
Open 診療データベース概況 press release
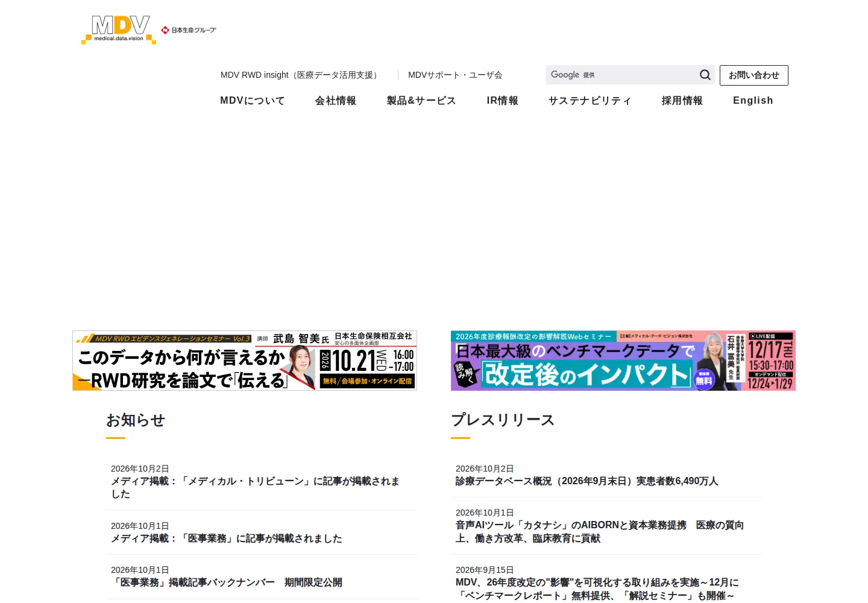pos(587,481)
